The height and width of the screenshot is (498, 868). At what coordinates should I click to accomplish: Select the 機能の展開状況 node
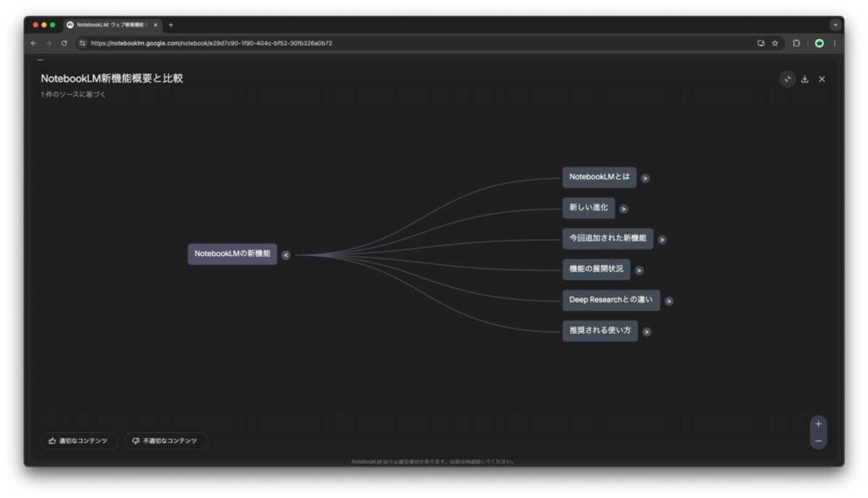[x=596, y=269]
